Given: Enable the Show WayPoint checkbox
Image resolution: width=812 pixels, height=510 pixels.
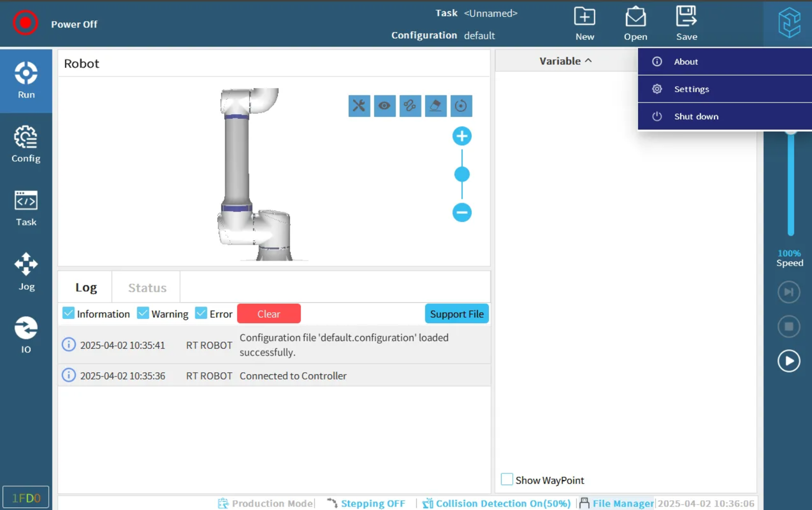Looking at the screenshot, I should (x=507, y=479).
